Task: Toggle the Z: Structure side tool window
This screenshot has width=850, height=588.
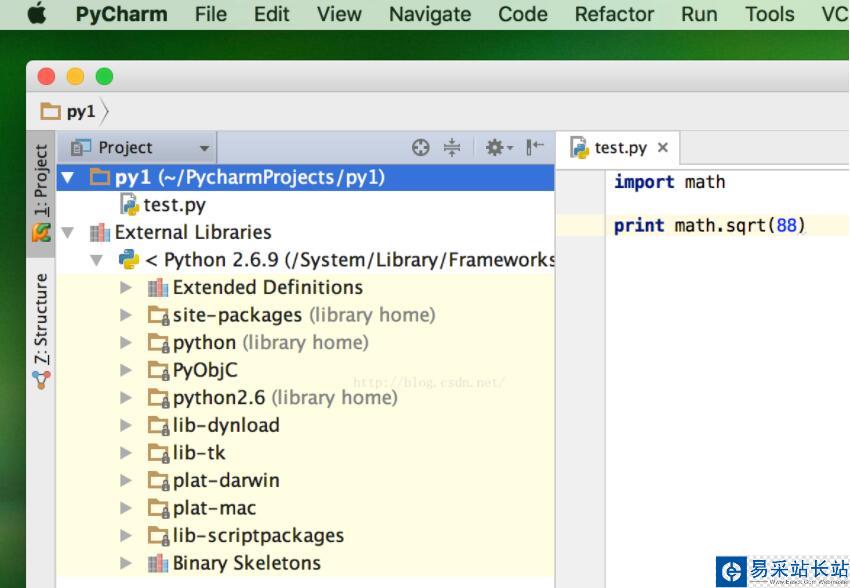Action: (x=41, y=322)
